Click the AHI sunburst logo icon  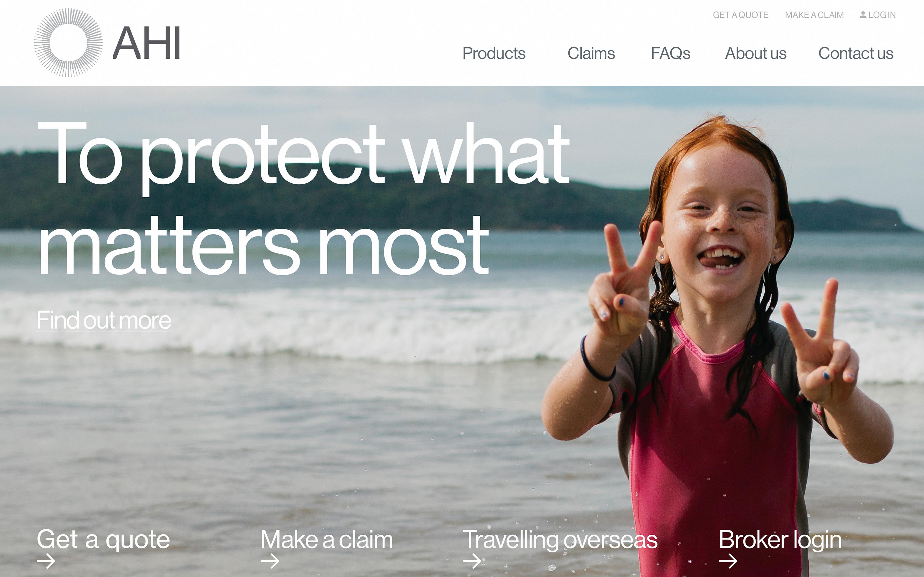68,43
